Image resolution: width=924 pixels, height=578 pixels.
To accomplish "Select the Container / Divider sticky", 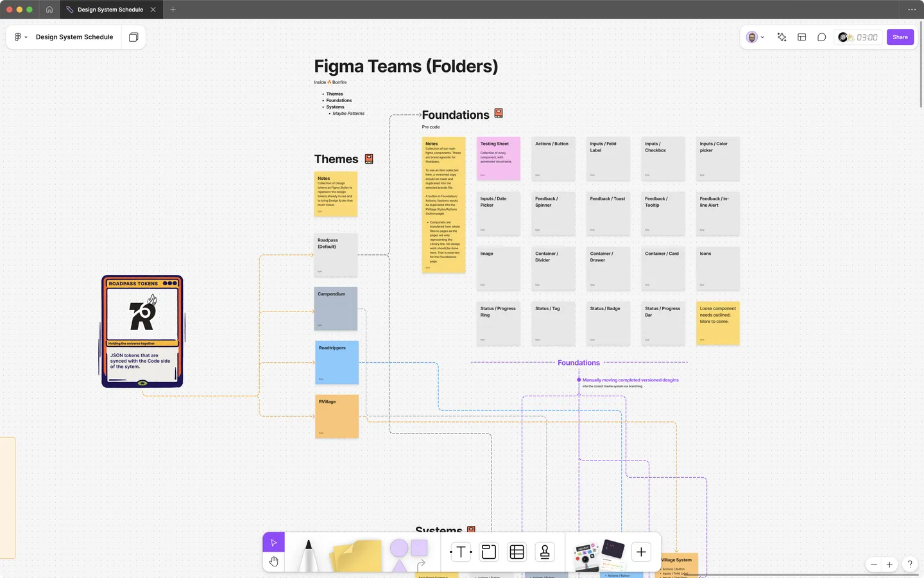I will click(553, 268).
